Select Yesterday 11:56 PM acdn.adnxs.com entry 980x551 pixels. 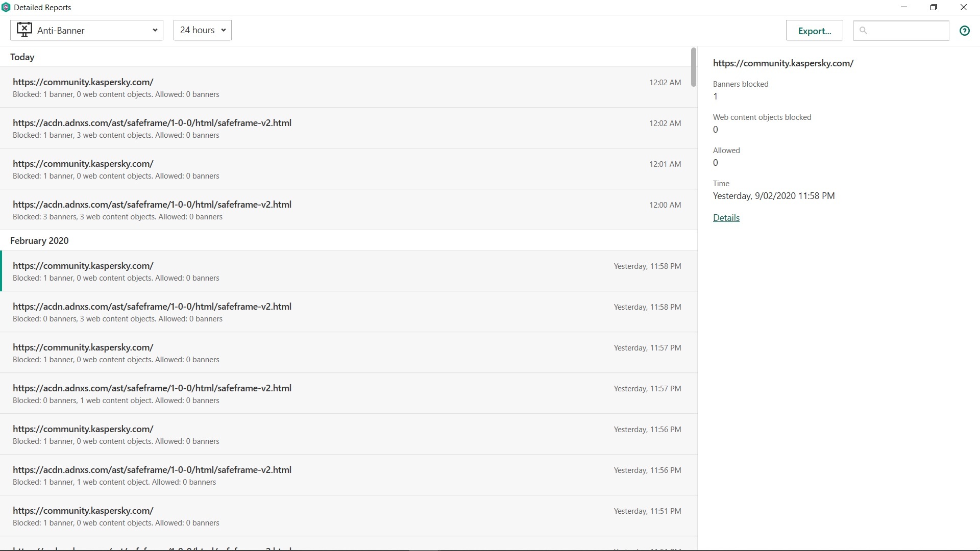point(347,475)
